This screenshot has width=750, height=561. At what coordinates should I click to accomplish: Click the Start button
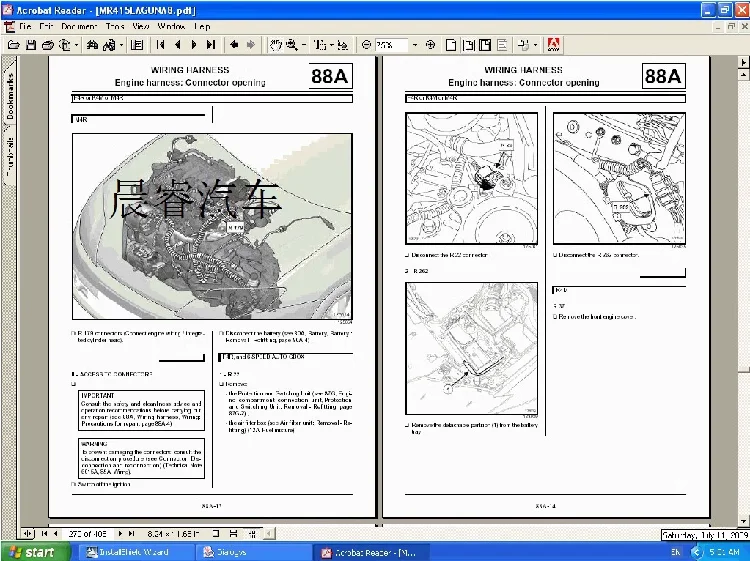click(30, 551)
